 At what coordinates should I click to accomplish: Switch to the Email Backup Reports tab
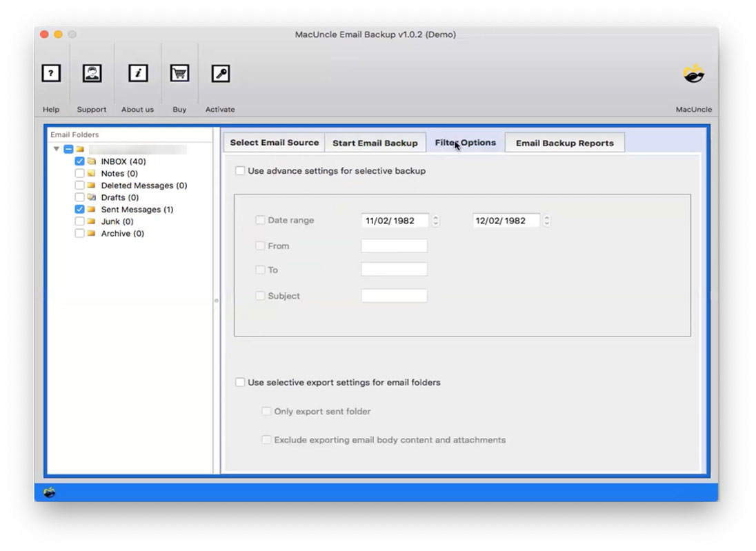(x=565, y=143)
